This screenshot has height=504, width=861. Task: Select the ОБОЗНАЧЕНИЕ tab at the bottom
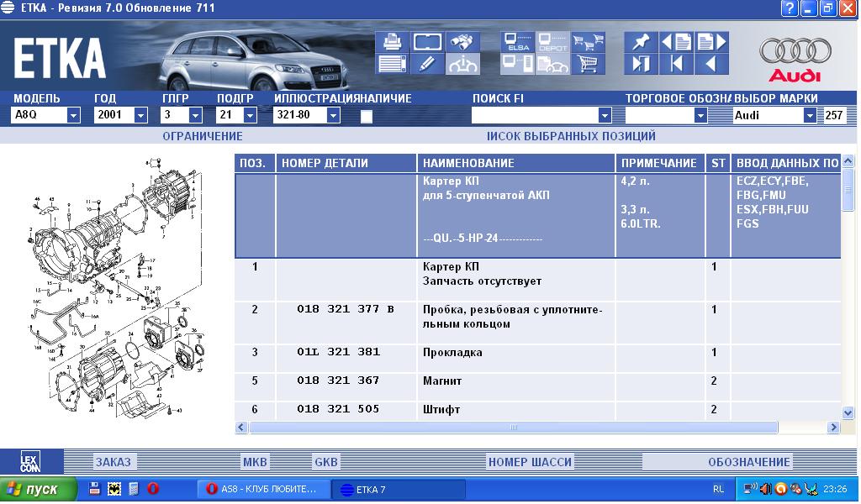point(748,462)
